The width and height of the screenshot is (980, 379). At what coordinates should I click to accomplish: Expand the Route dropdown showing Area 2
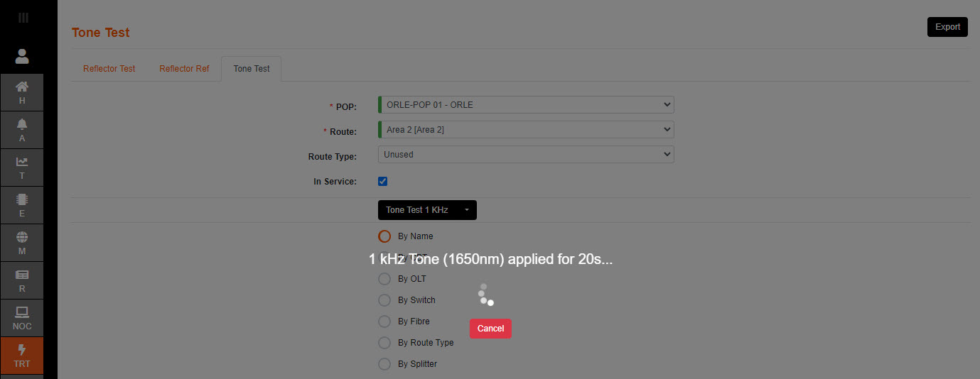click(x=526, y=130)
